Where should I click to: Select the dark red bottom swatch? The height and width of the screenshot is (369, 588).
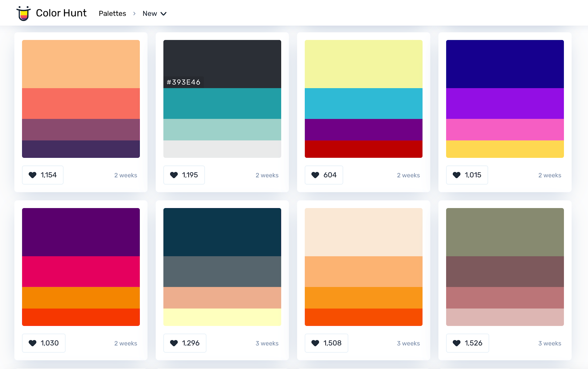click(363, 149)
